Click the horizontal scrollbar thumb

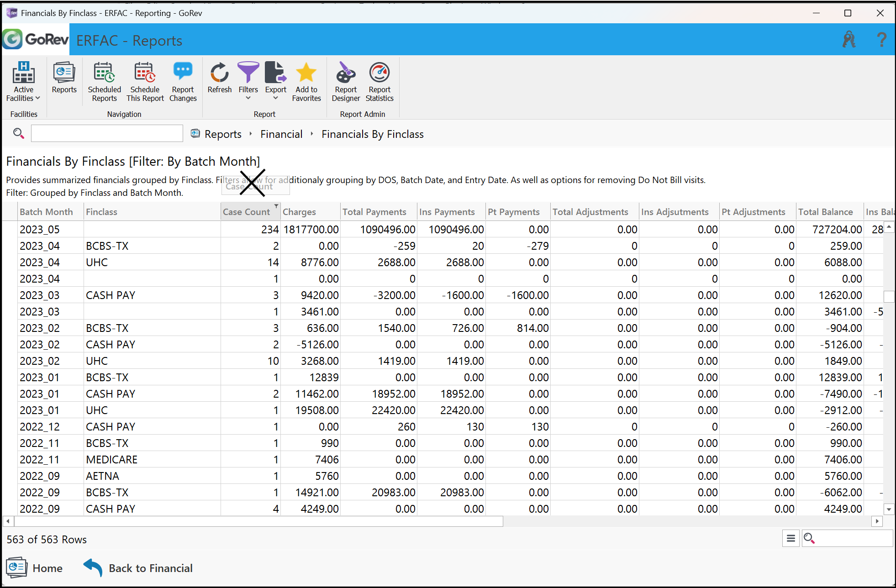tap(258, 521)
